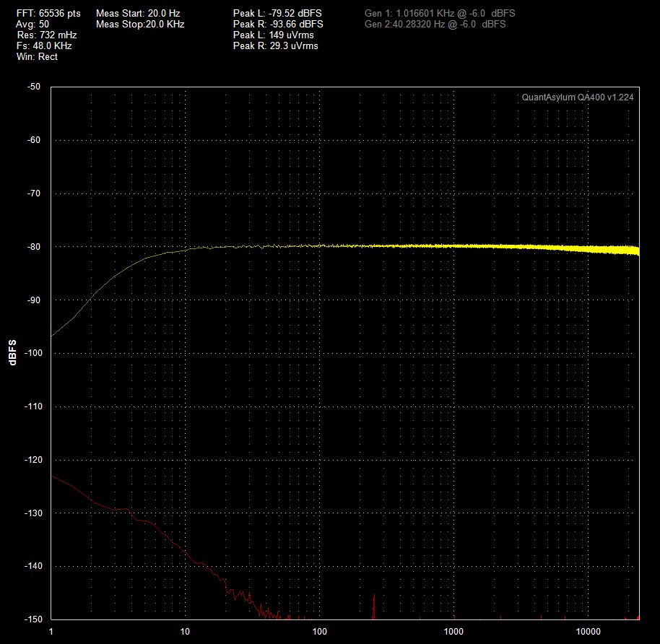The height and width of the screenshot is (644, 660).
Task: Click the 'Res: 732 mHz' readout
Action: tap(47, 35)
